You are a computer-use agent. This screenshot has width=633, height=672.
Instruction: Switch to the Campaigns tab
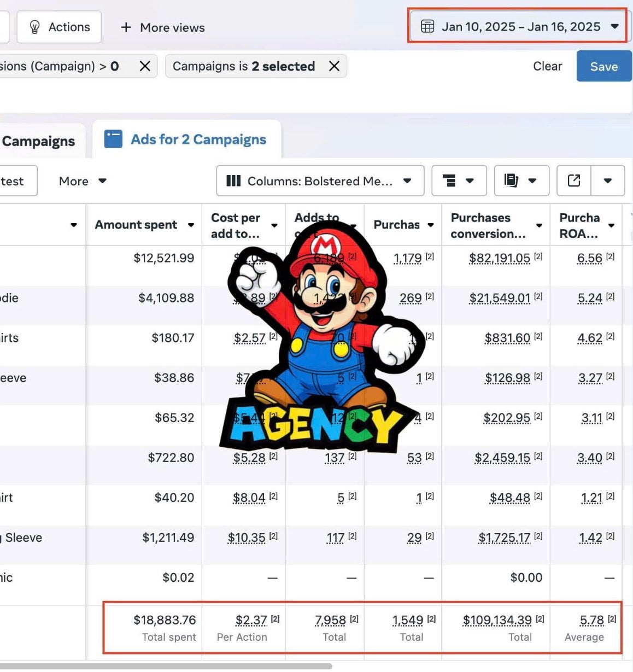tap(38, 141)
